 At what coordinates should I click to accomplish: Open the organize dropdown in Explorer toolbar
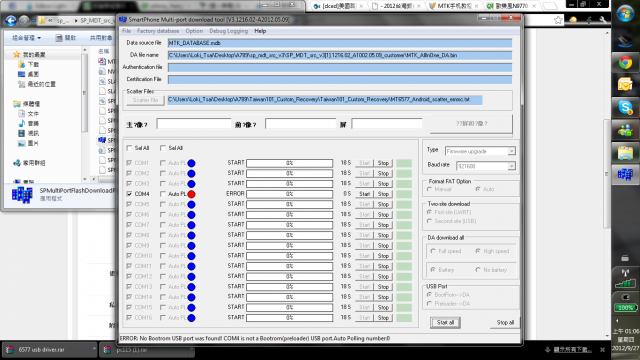click(27, 38)
